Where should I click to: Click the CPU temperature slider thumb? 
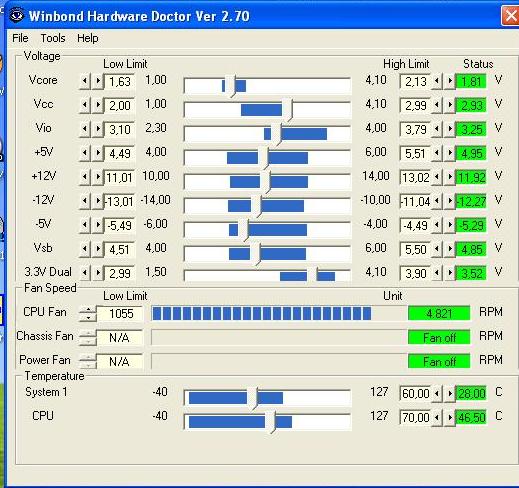tap(270, 422)
